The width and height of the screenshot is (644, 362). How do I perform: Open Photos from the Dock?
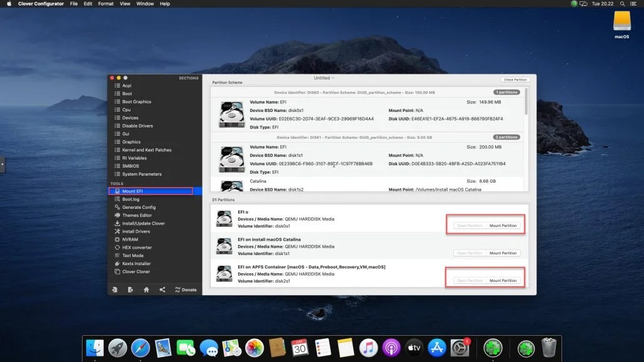point(254,348)
